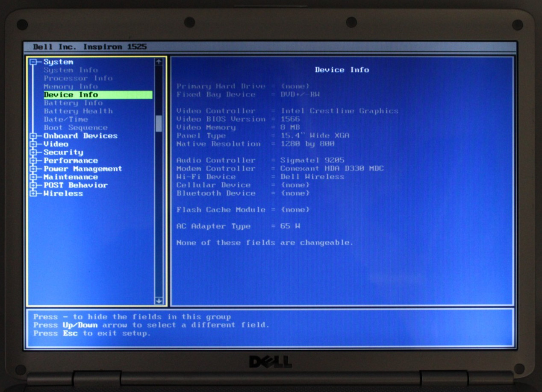
Task: Select Processor Info in the tree
Action: 78,78
